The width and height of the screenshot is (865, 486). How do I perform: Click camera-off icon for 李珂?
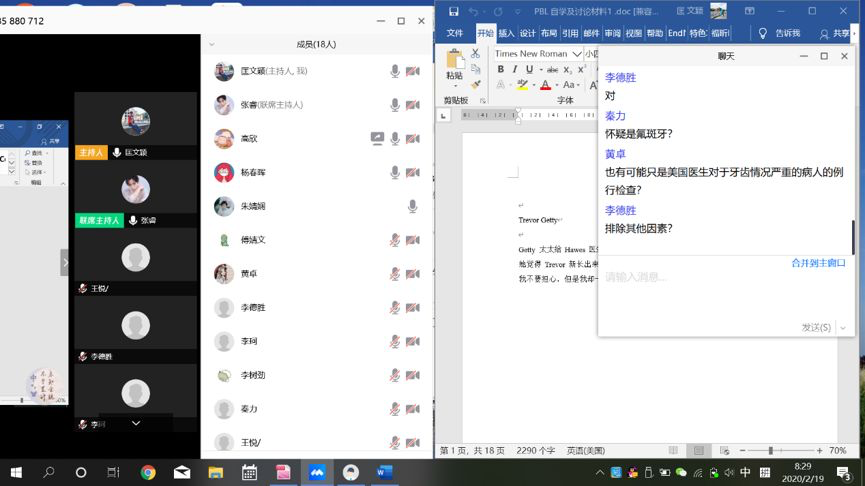(x=413, y=341)
